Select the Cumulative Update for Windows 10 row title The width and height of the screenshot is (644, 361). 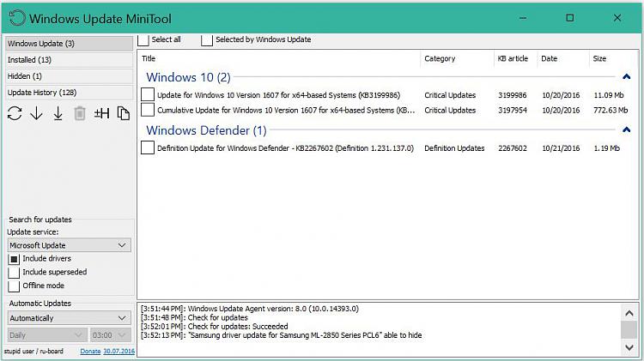(286, 111)
